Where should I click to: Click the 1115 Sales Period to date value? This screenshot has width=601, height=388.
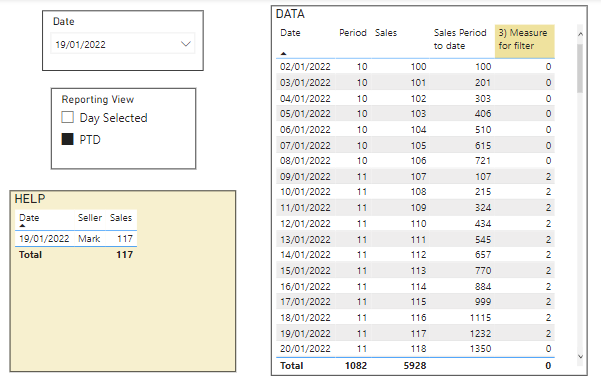click(x=481, y=317)
